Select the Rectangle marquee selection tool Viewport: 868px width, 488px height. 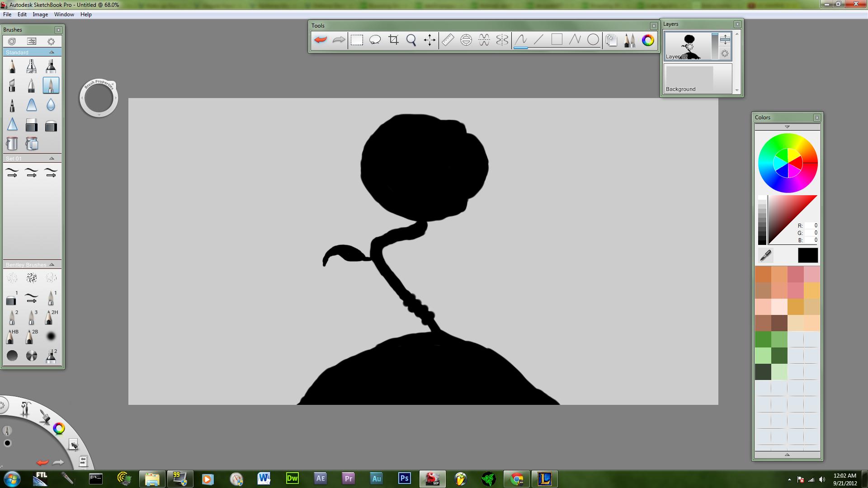[357, 40]
